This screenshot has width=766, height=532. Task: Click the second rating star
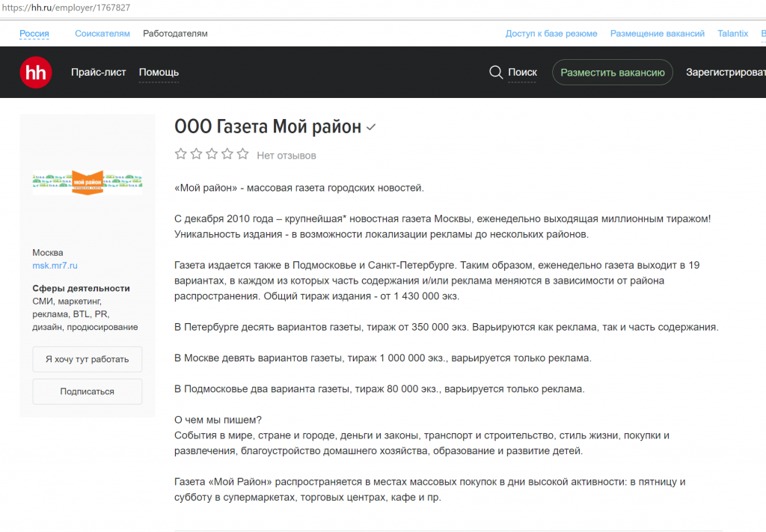(197, 154)
